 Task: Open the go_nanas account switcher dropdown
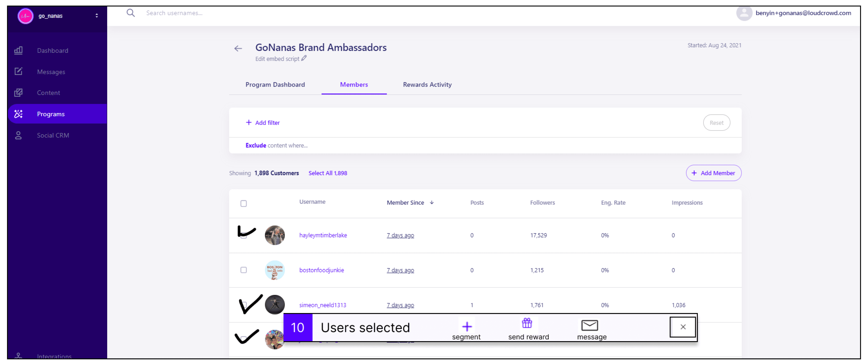click(97, 16)
